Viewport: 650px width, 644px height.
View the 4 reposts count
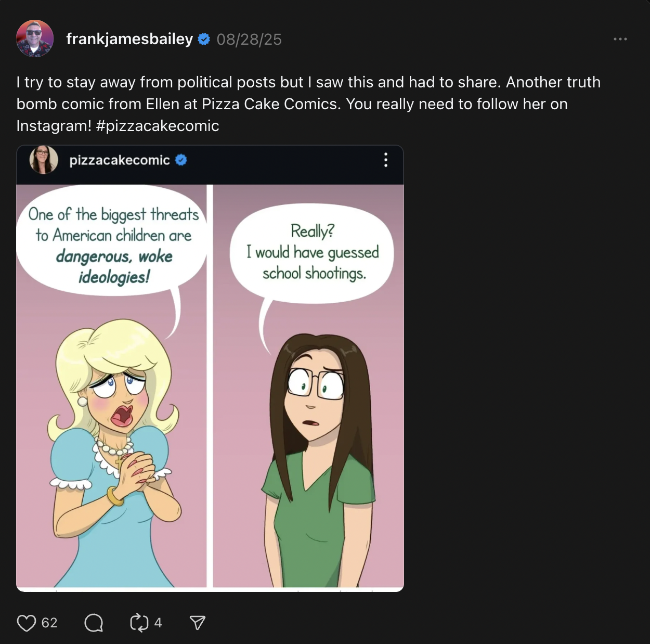[x=158, y=623]
